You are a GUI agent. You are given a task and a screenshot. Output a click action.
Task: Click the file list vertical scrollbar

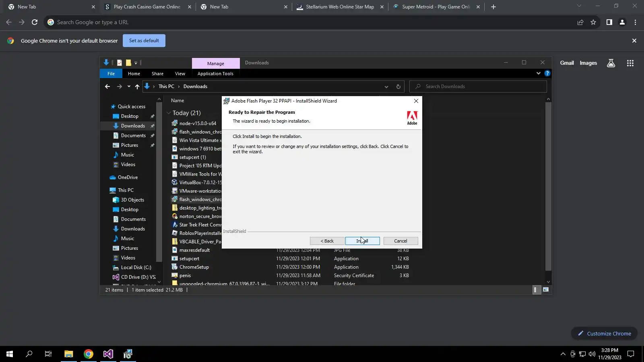pyautogui.click(x=548, y=186)
